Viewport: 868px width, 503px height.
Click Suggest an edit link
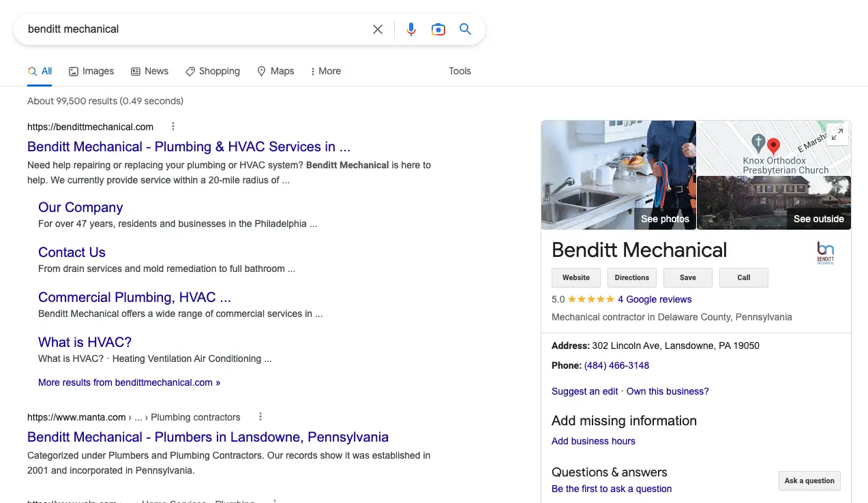pos(585,391)
